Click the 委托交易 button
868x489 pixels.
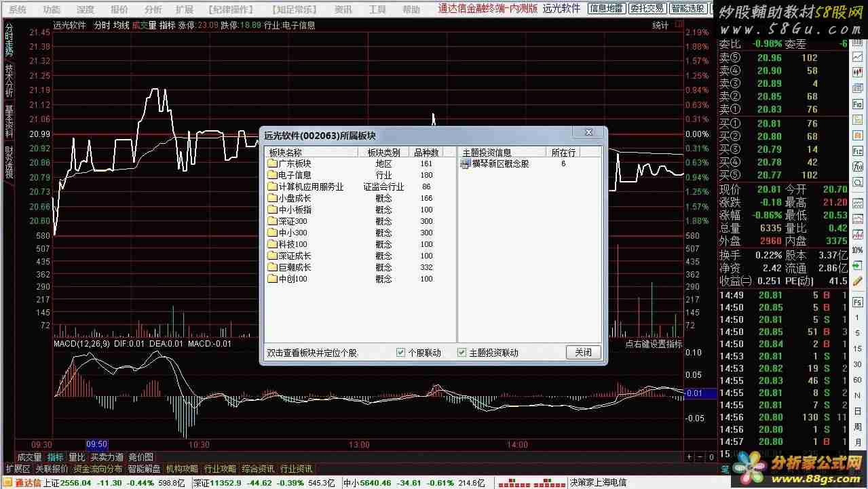646,8
